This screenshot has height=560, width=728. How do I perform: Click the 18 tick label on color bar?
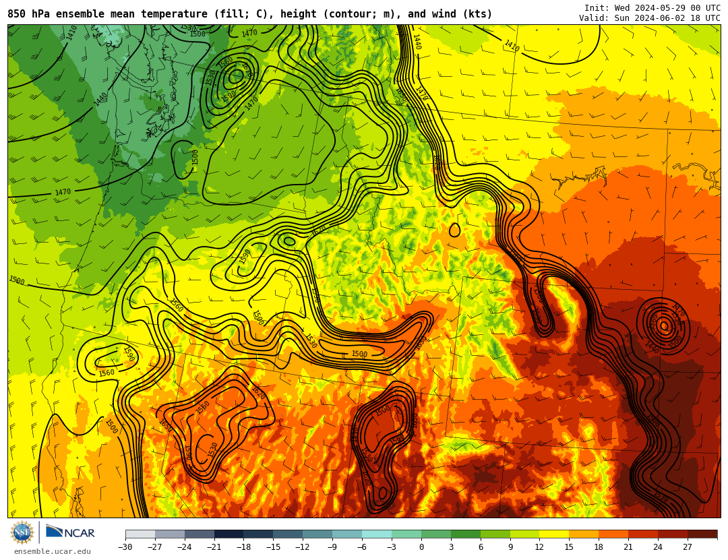click(599, 547)
